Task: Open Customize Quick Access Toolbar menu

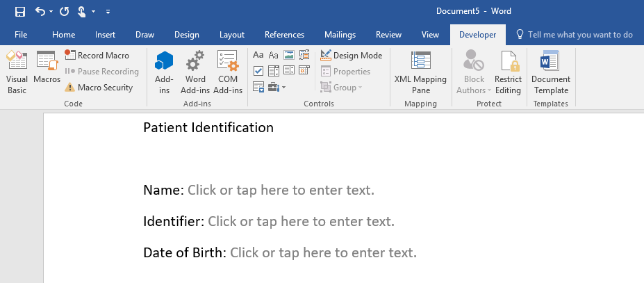Action: coord(108,12)
